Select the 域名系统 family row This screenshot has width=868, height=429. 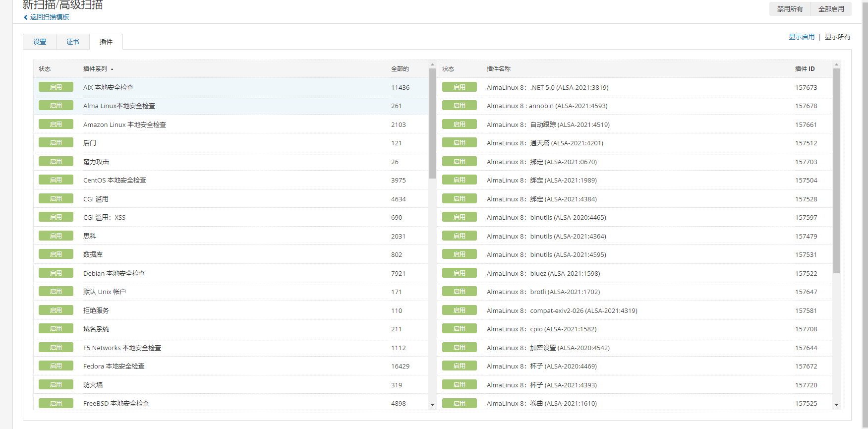(231, 329)
